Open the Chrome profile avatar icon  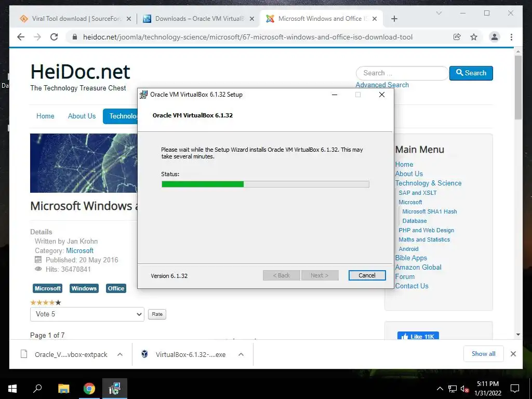tap(495, 37)
